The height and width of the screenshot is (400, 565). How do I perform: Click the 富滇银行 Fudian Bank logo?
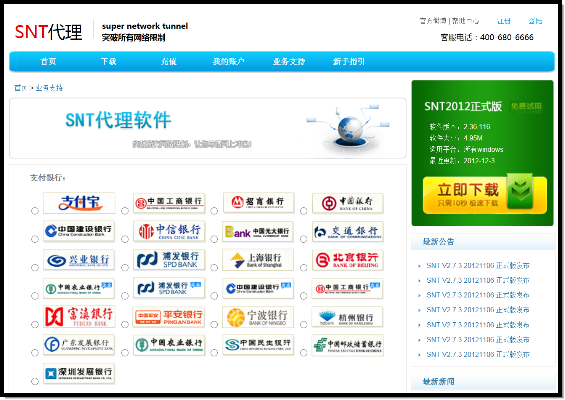(79, 316)
